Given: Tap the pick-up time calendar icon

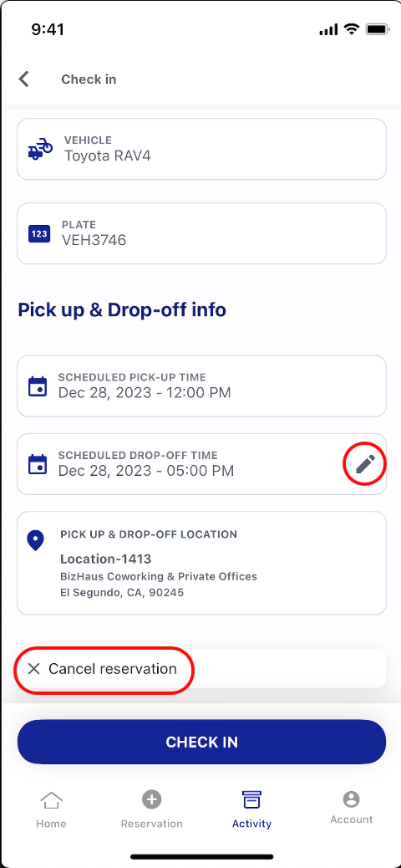Looking at the screenshot, I should [38, 385].
